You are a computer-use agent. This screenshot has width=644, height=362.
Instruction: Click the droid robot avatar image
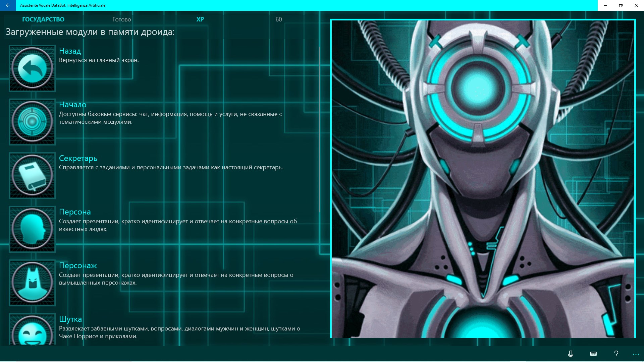tap(483, 179)
